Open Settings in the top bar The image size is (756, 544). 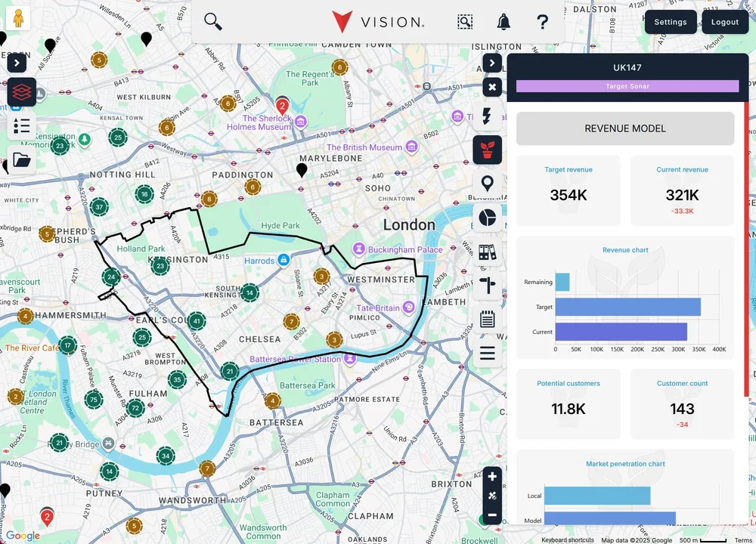tap(670, 22)
